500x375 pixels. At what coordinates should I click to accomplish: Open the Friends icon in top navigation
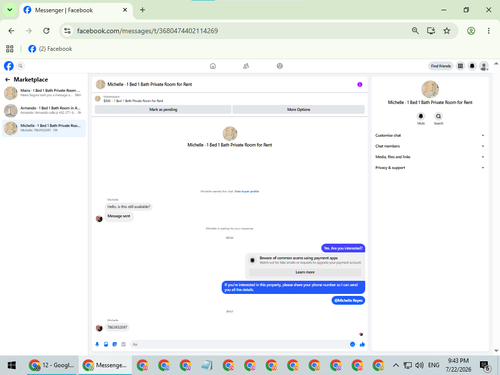(246, 66)
